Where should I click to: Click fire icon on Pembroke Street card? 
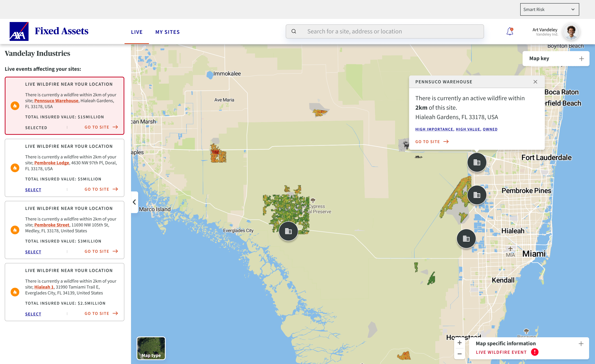tap(15, 230)
